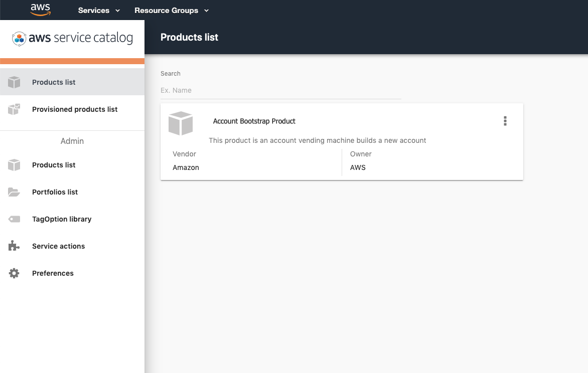Screen dimensions: 588x373
Task: Go to Service actions
Action: point(72,246)
